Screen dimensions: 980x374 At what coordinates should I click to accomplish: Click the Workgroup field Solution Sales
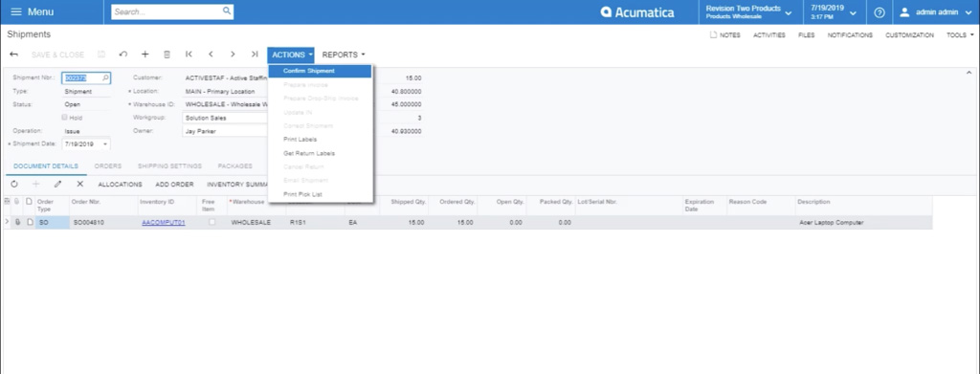pyautogui.click(x=226, y=118)
